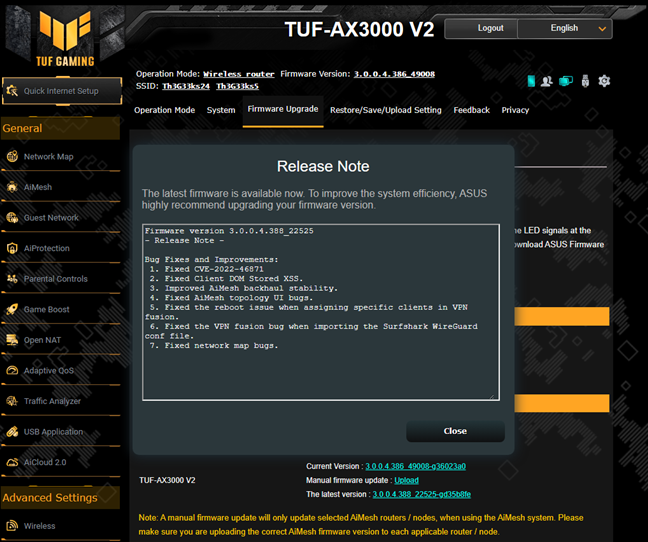Click the AiMesh sidebar icon
Screen dimensions: 648x542
[x=12, y=187]
